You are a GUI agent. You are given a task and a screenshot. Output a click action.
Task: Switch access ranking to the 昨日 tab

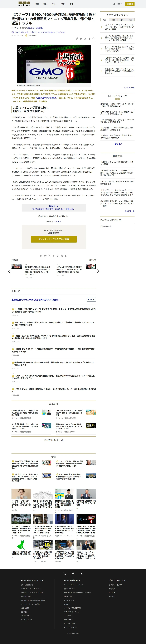click(113, 20)
